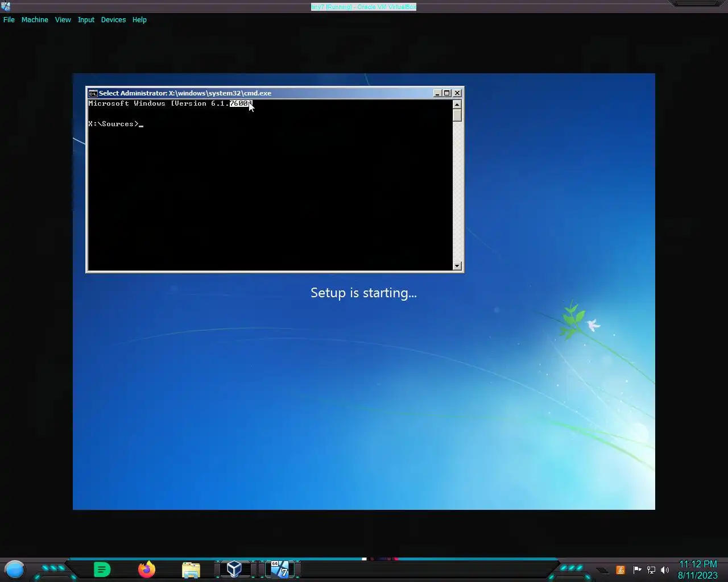Viewport: 728px width, 582px height.
Task: Close the cmd.exe window
Action: (457, 93)
